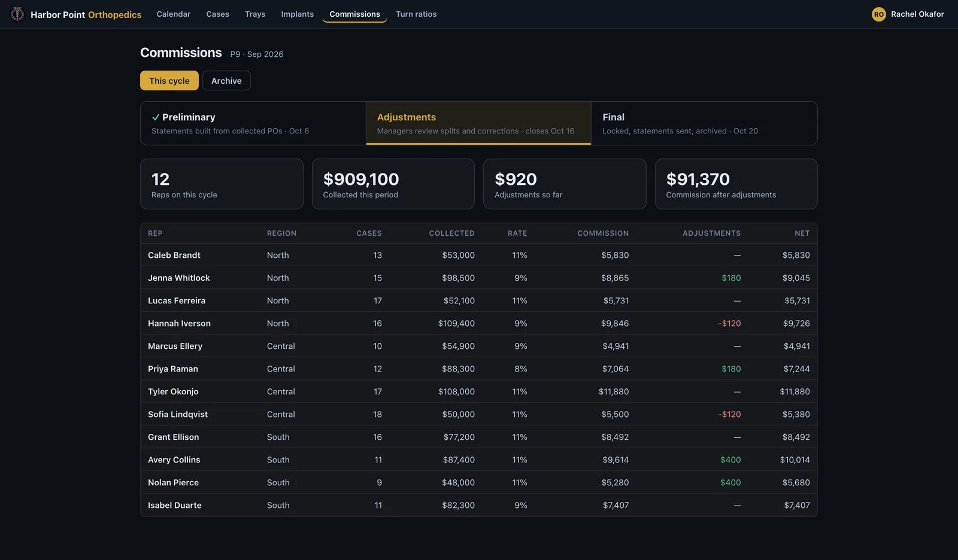Image resolution: width=958 pixels, height=560 pixels.
Task: Click Avery Collins's $400 adjustment
Action: [x=730, y=459]
